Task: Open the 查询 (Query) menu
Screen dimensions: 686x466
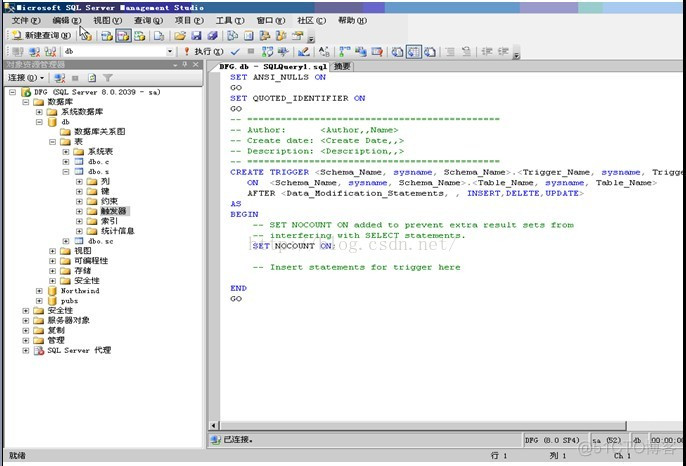Action: pos(148,21)
